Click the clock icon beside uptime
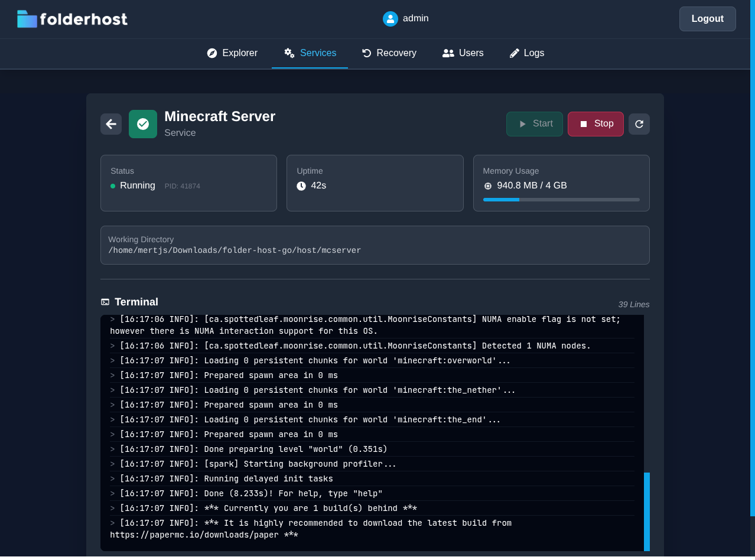 [301, 186]
